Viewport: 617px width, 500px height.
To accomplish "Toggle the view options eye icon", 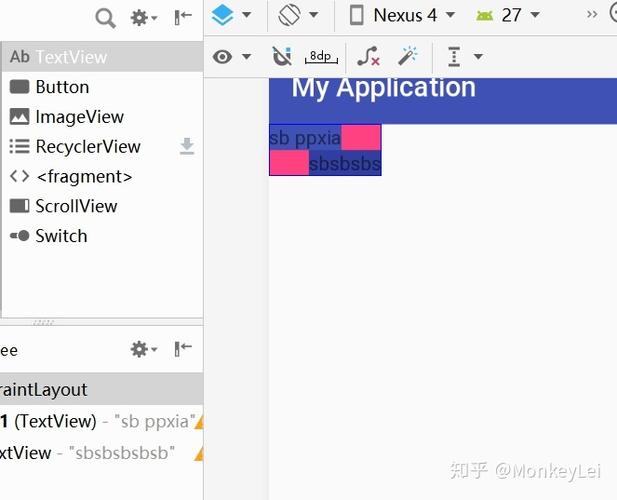I will [222, 57].
